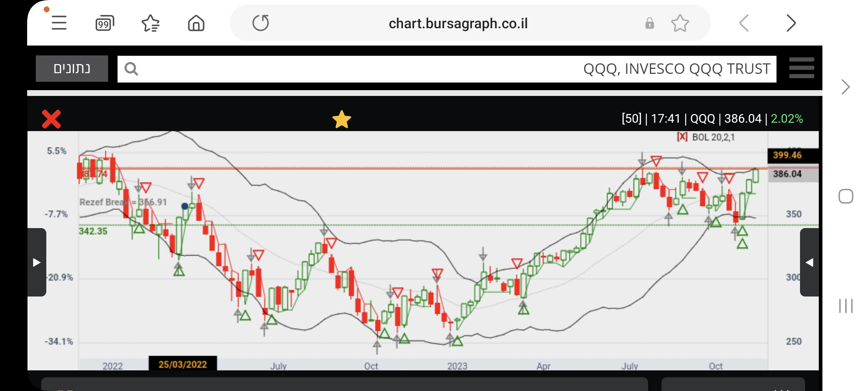Navigate back with browser back arrow
868x391 pixels.
pos(744,24)
